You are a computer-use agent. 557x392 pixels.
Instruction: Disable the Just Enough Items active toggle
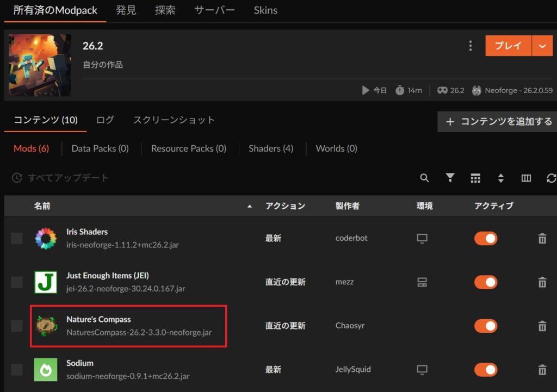486,282
